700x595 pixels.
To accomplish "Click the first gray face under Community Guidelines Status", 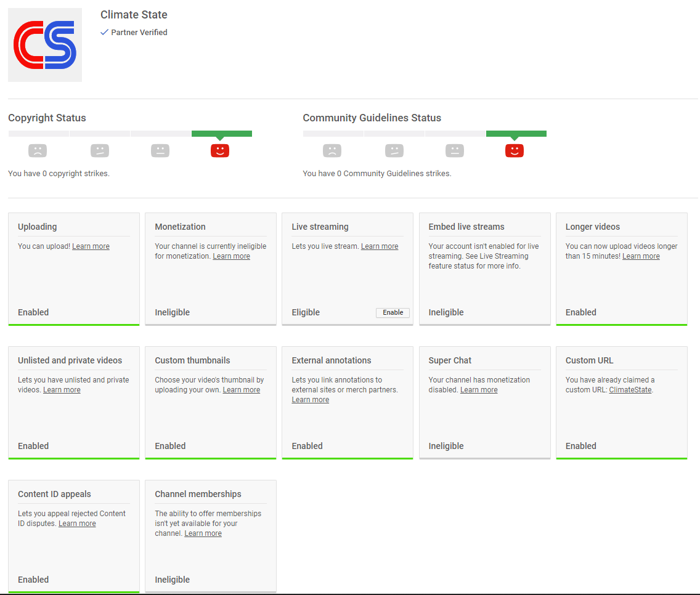I will (x=332, y=150).
